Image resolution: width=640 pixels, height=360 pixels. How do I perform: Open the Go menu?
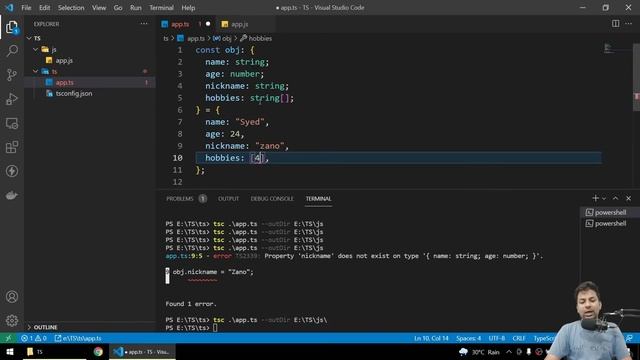click(x=118, y=8)
